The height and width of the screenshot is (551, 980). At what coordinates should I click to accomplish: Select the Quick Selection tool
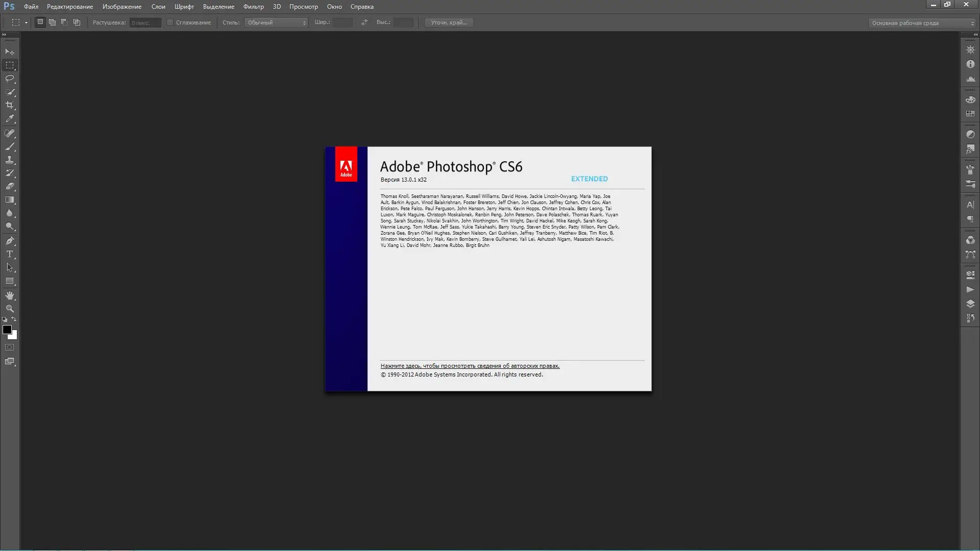pyautogui.click(x=10, y=92)
